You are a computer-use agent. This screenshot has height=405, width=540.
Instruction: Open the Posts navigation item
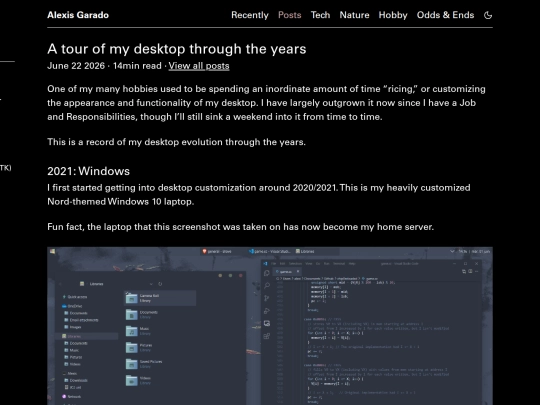(290, 15)
